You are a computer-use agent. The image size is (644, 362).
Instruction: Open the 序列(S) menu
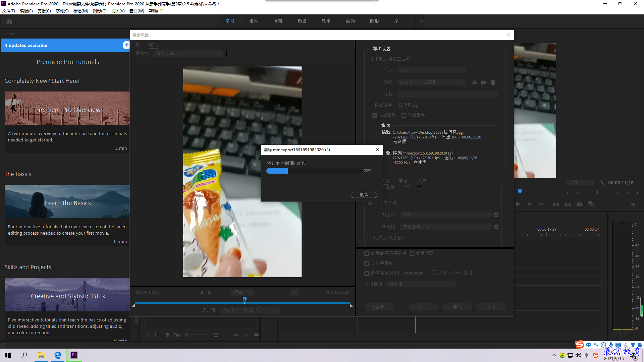pos(62,11)
